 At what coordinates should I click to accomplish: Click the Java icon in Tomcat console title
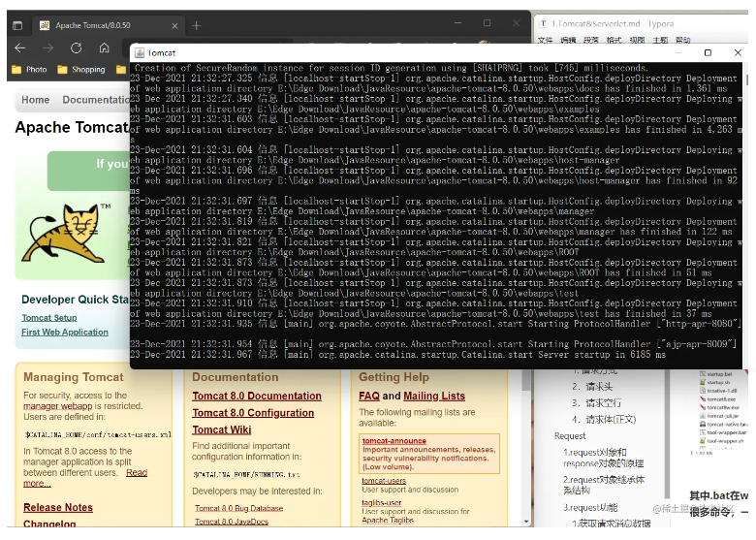point(140,53)
